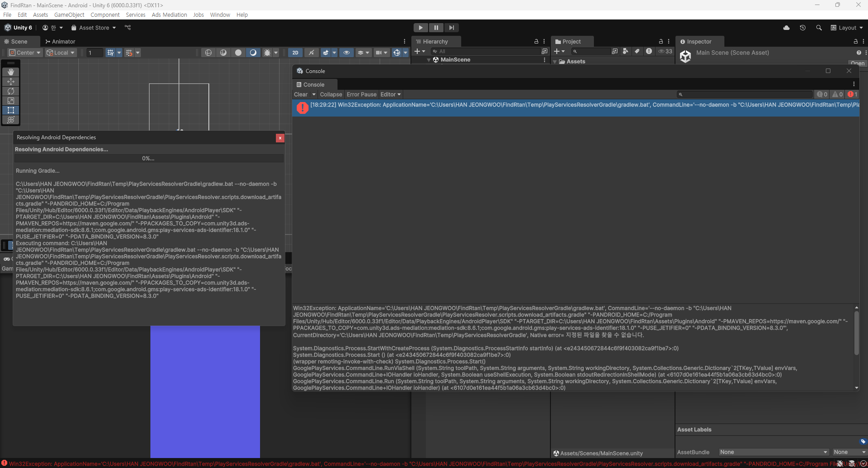Collapse the MainScene hierarchy item
Screen dimensions: 868x468
point(429,60)
